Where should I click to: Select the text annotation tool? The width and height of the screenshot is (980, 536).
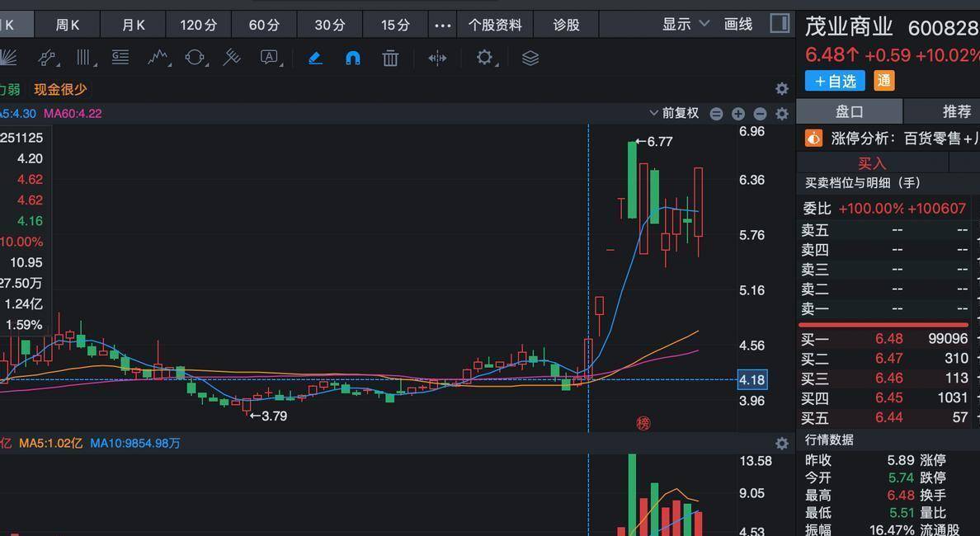[x=271, y=58]
